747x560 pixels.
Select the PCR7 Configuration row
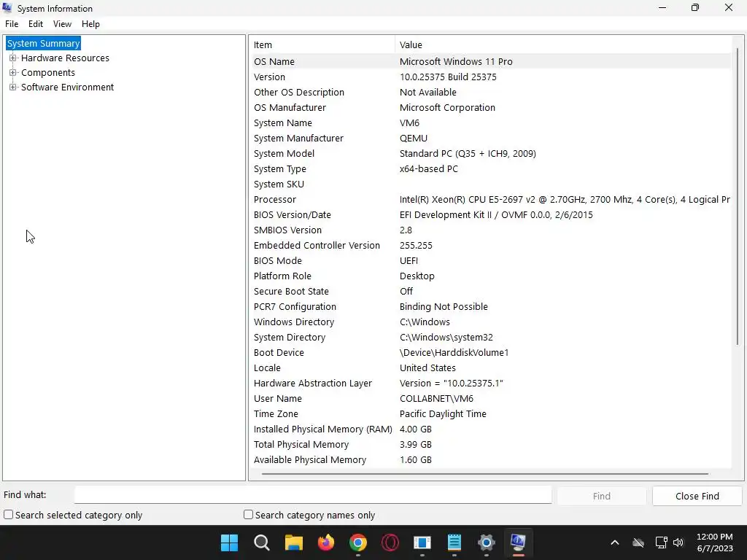click(x=492, y=307)
